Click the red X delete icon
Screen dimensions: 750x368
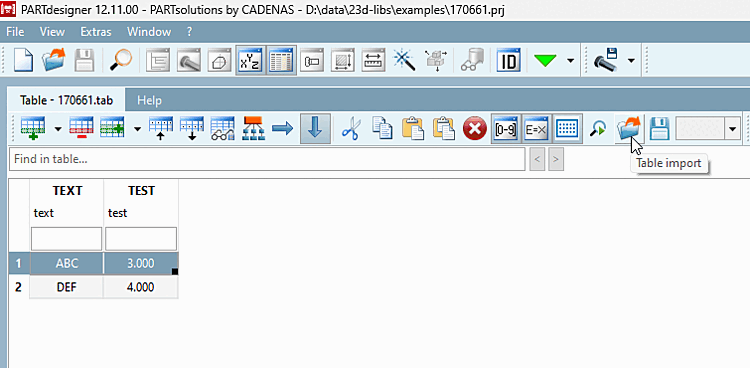(475, 129)
